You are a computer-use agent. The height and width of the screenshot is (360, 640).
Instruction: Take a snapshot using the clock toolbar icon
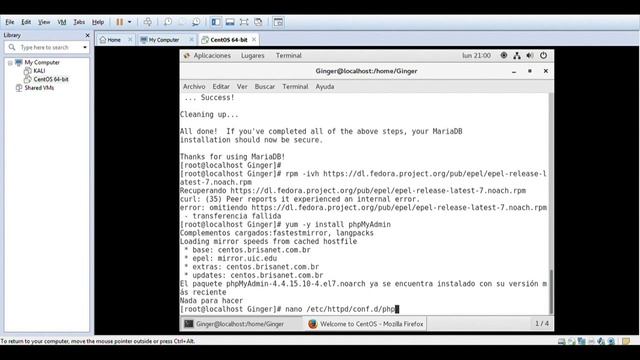pos(168,22)
